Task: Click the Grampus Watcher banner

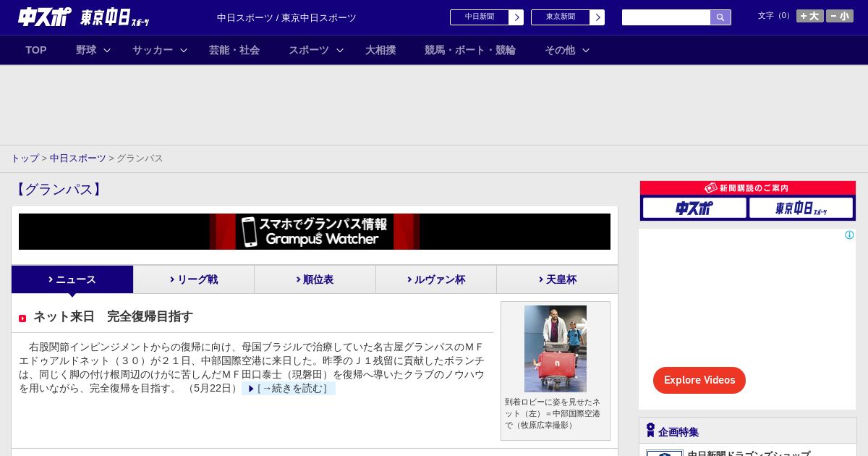Action: (x=315, y=232)
